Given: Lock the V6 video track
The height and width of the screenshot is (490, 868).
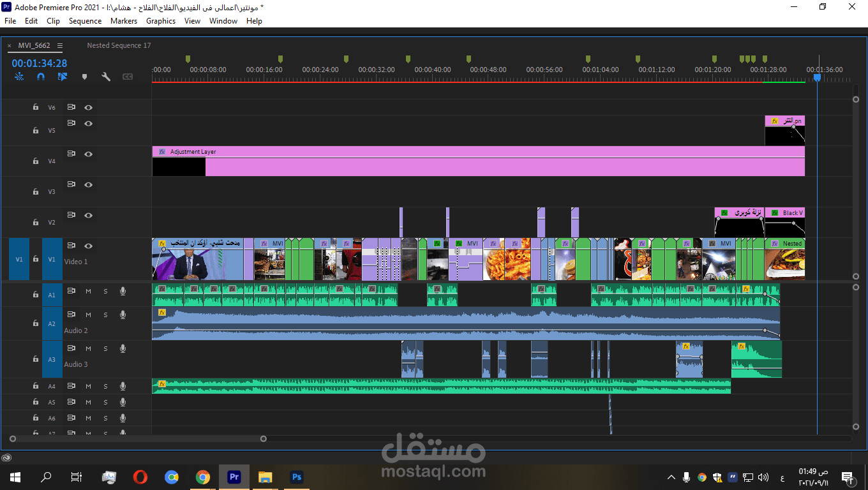Looking at the screenshot, I should (x=36, y=107).
